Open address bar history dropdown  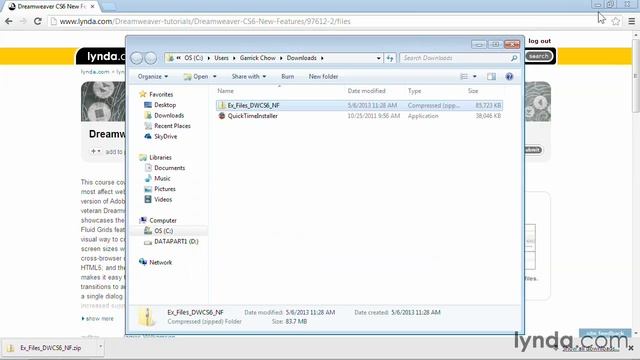[378, 58]
